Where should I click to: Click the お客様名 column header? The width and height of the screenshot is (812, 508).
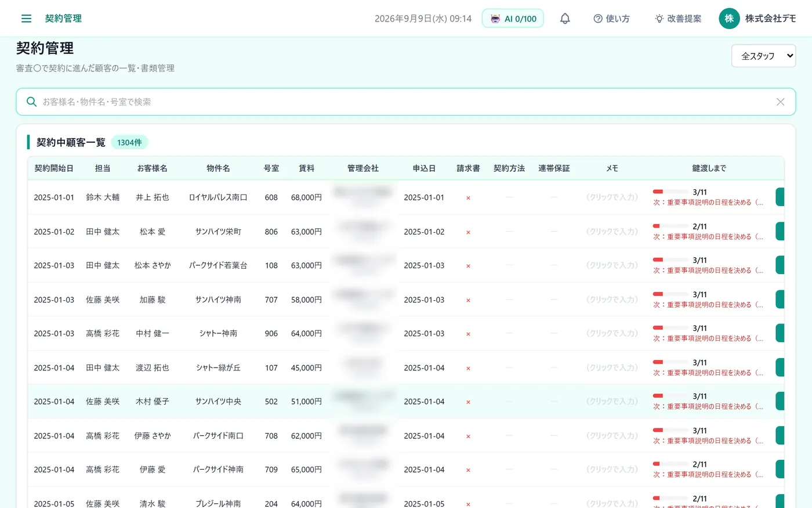pos(153,168)
